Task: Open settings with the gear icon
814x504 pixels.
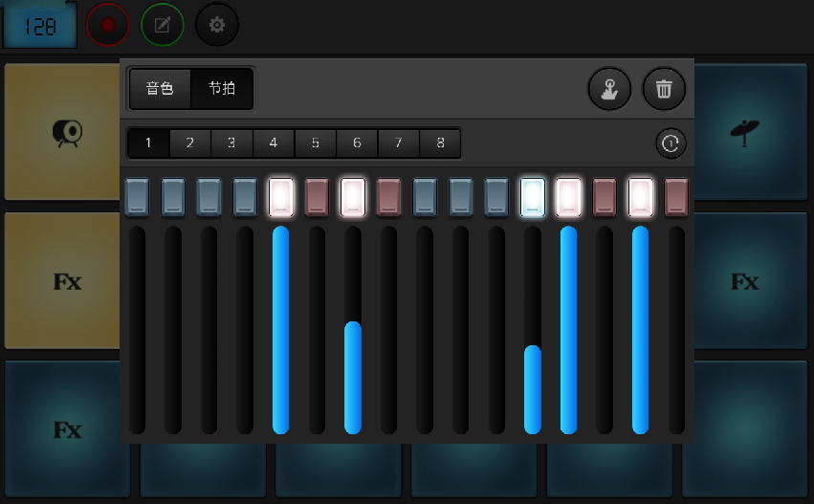Action: pos(217,25)
